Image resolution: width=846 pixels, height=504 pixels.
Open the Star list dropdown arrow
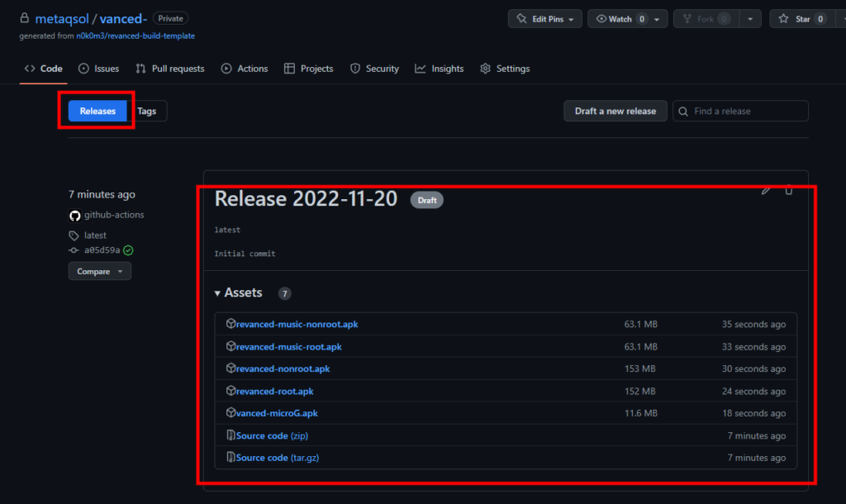[838, 19]
